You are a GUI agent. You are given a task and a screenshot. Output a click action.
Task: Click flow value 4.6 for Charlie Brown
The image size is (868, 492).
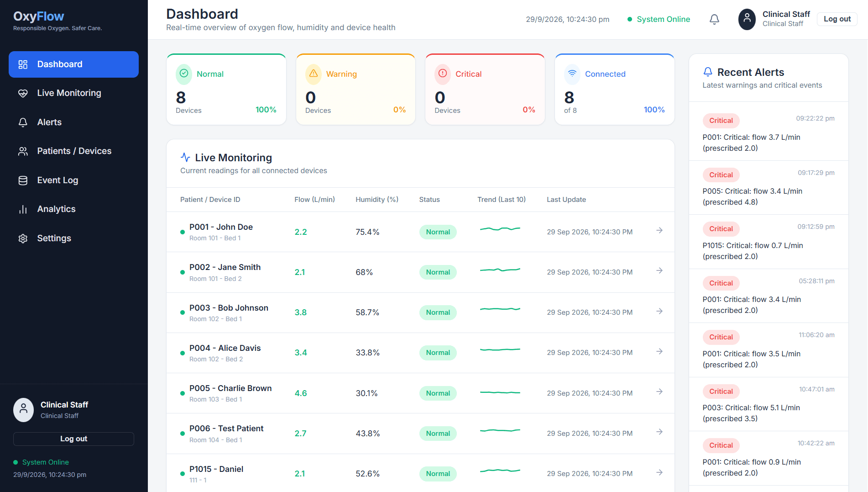pyautogui.click(x=301, y=393)
